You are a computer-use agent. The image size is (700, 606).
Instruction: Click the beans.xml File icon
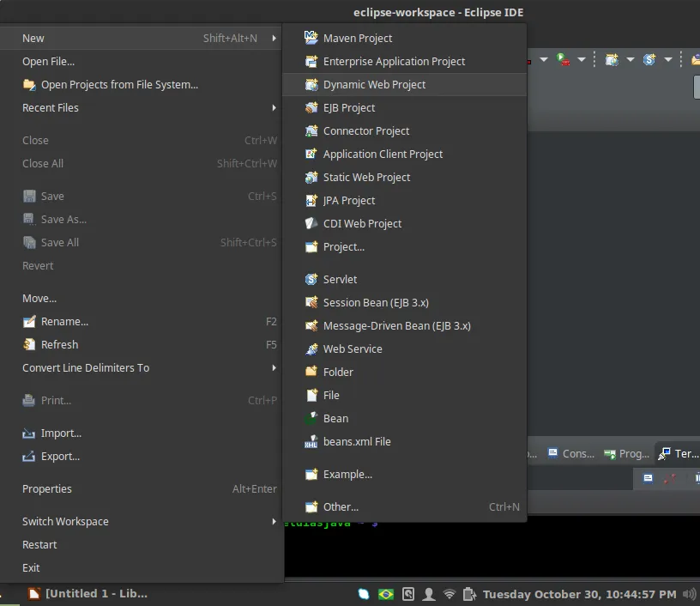click(x=311, y=441)
